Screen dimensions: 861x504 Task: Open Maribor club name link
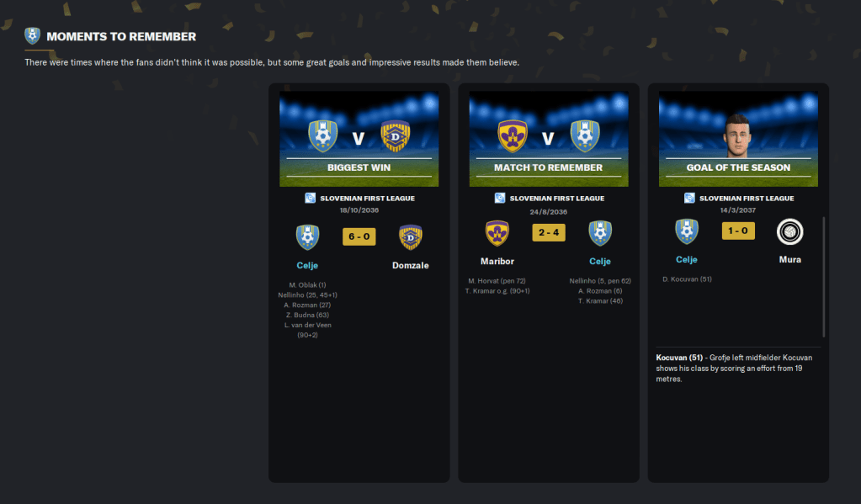click(x=497, y=262)
